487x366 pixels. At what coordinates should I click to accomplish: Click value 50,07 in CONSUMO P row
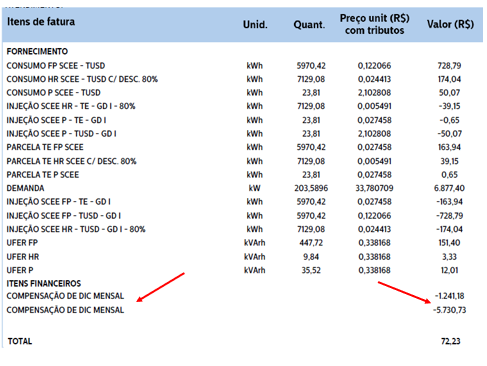coord(449,93)
